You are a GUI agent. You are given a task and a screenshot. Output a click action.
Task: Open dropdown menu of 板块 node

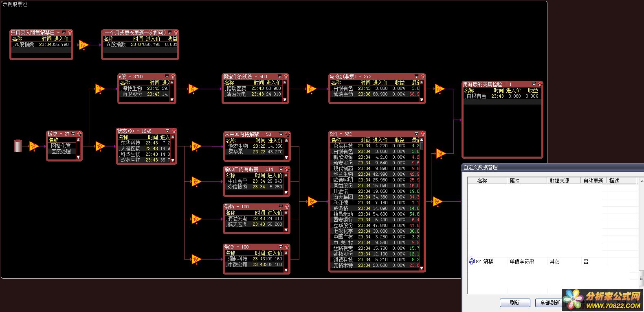tap(73, 134)
